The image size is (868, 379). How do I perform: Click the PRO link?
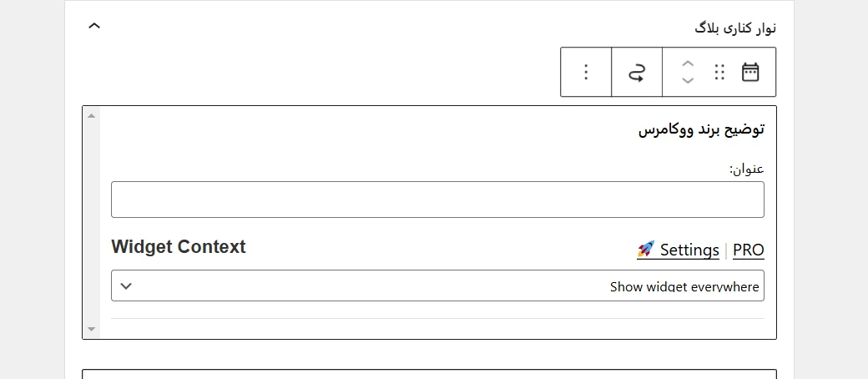click(x=749, y=250)
